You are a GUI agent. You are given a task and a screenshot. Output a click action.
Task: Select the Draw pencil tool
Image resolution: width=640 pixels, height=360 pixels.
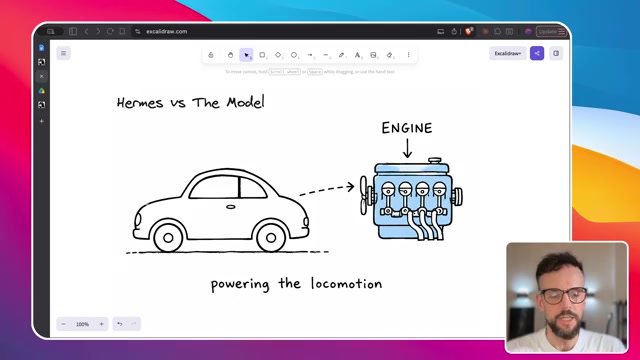pyautogui.click(x=342, y=55)
